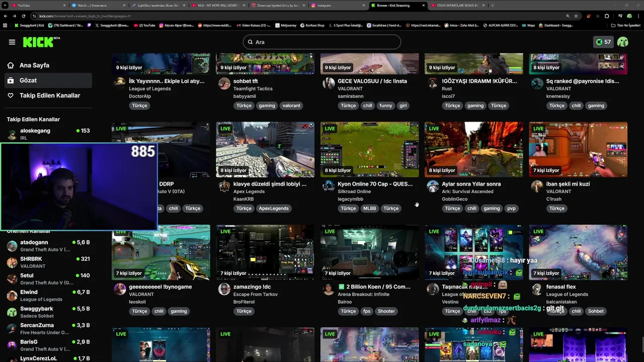Image resolution: width=644 pixels, height=362 pixels.
Task: Open leoskoli VALORANT stream thumbnail
Action: tap(161, 252)
